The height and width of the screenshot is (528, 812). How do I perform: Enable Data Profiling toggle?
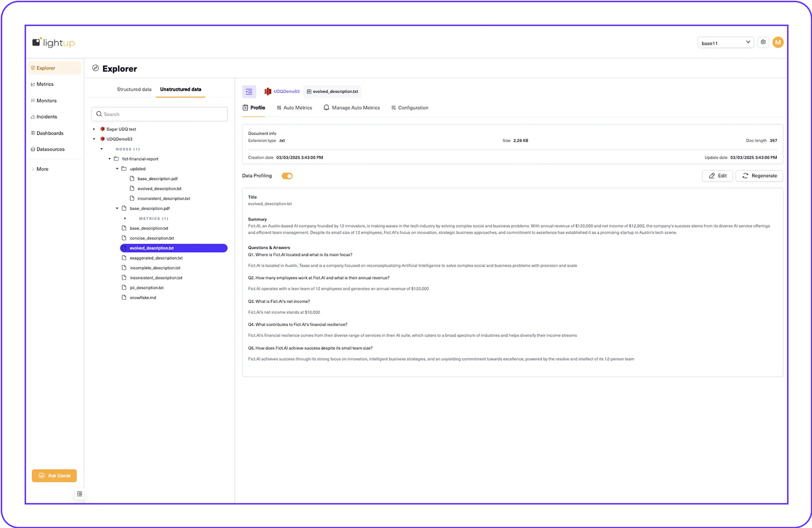(287, 176)
